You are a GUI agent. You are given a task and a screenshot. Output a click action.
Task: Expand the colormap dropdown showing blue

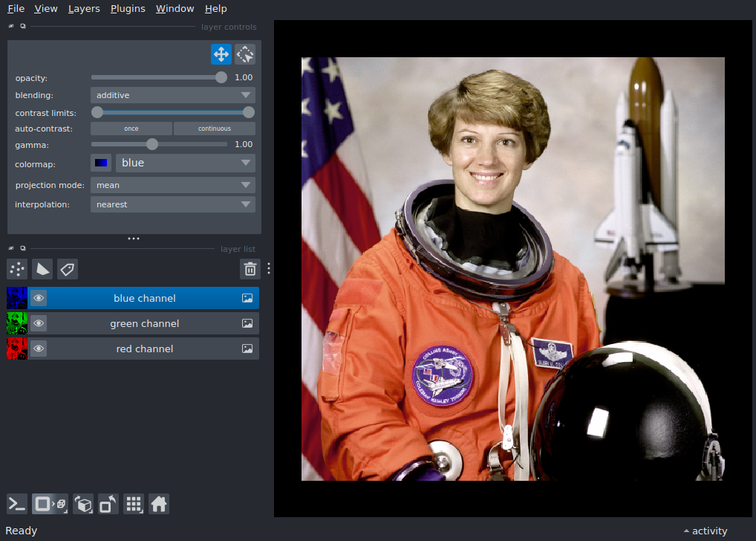[185, 163]
